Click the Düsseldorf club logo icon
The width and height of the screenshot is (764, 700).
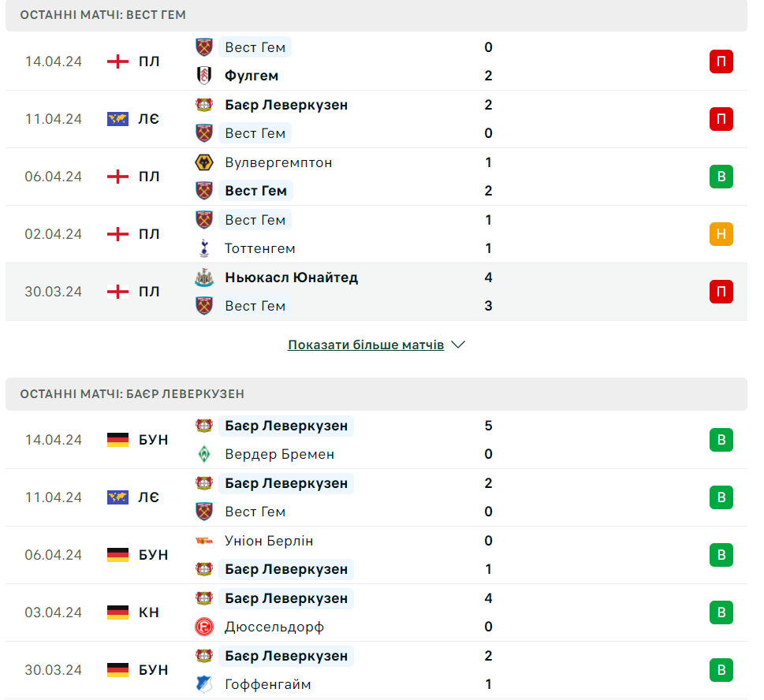click(204, 627)
